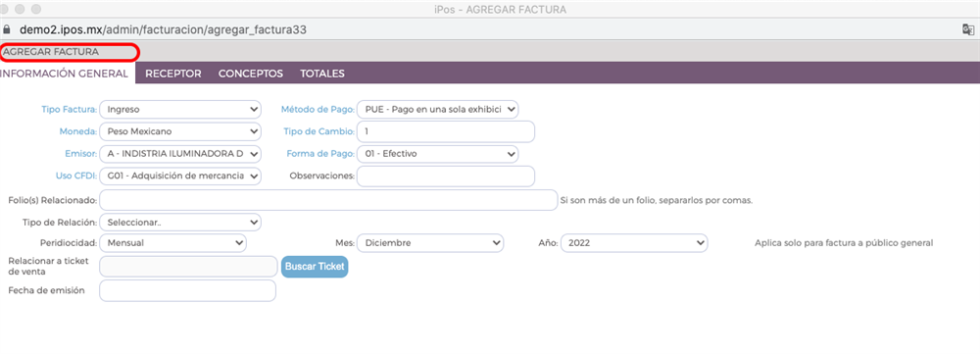This screenshot has height=354, width=980.
Task: Click the Tipo Factura label
Action: click(69, 110)
